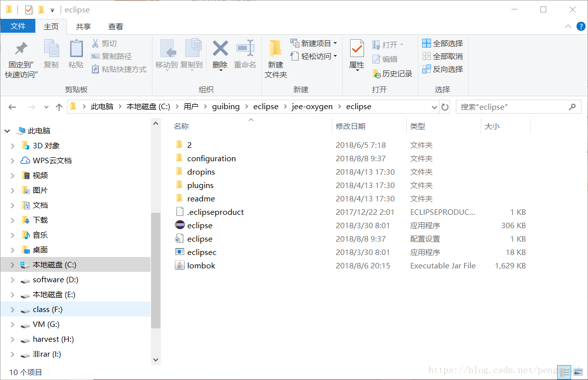Open recent locations dropdown arrow

point(46,107)
